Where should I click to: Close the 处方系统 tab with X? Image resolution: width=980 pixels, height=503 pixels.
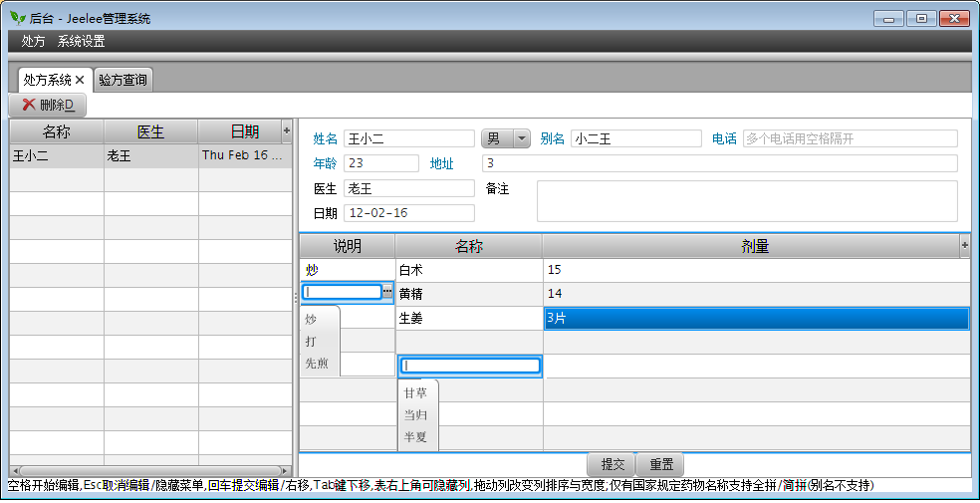click(80, 80)
